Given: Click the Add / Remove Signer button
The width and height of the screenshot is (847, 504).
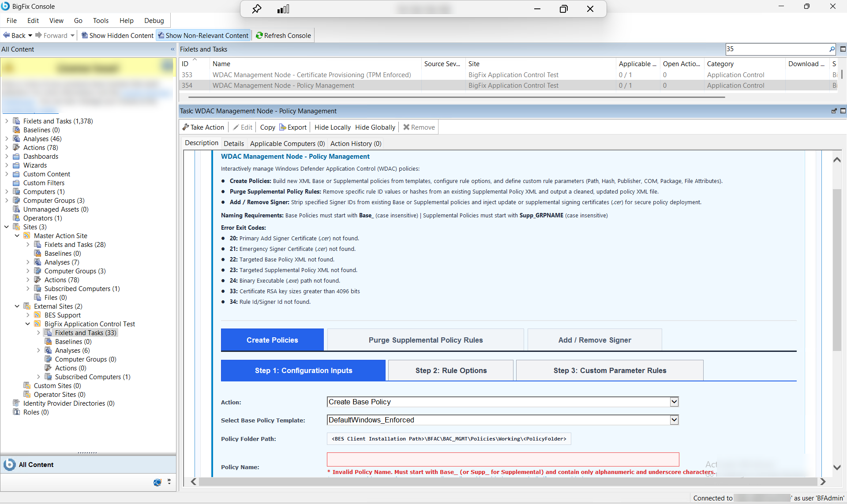Looking at the screenshot, I should pyautogui.click(x=595, y=340).
